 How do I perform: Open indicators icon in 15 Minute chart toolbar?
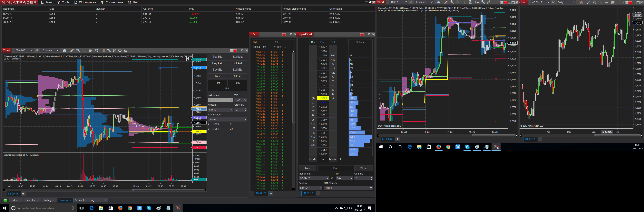pos(109,50)
